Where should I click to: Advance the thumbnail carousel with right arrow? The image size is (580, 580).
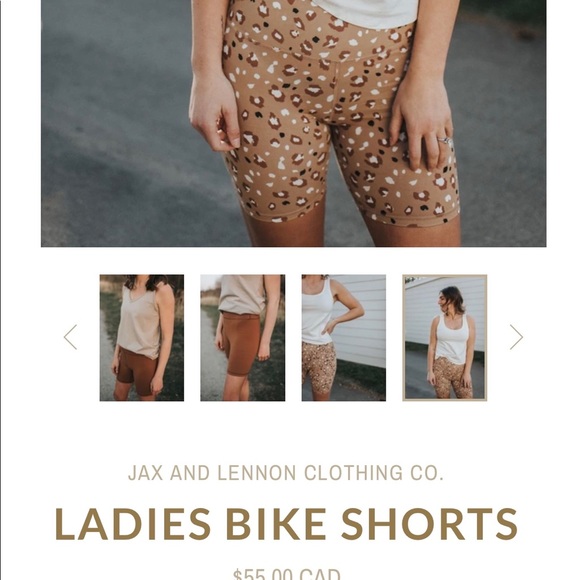pyautogui.click(x=516, y=337)
